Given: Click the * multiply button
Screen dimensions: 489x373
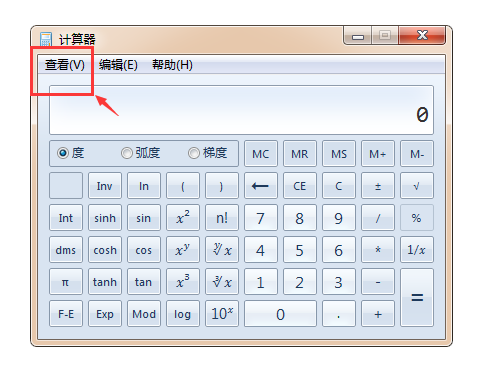Looking at the screenshot, I should [x=378, y=250].
